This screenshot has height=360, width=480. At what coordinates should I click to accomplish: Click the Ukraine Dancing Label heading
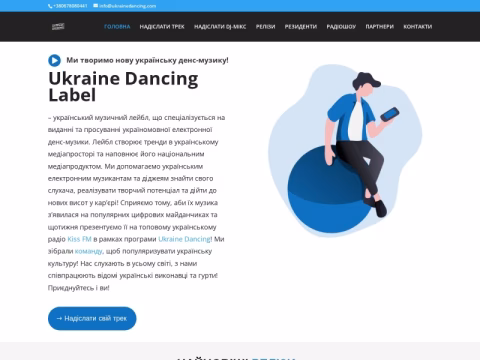(x=123, y=87)
